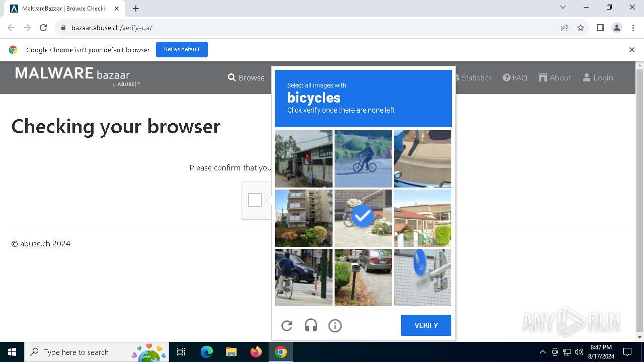644x362 pixels.
Task: Select the blue sign on fence tile
Action: 423,278
